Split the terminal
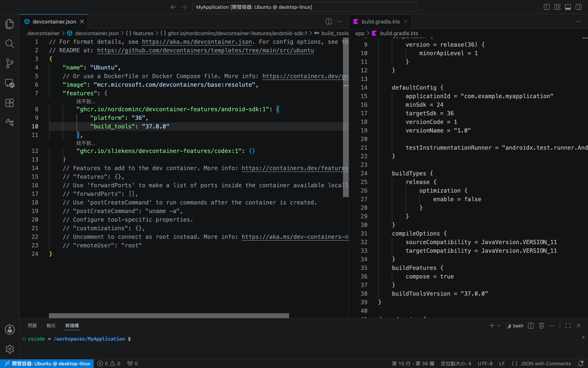 pos(531,325)
